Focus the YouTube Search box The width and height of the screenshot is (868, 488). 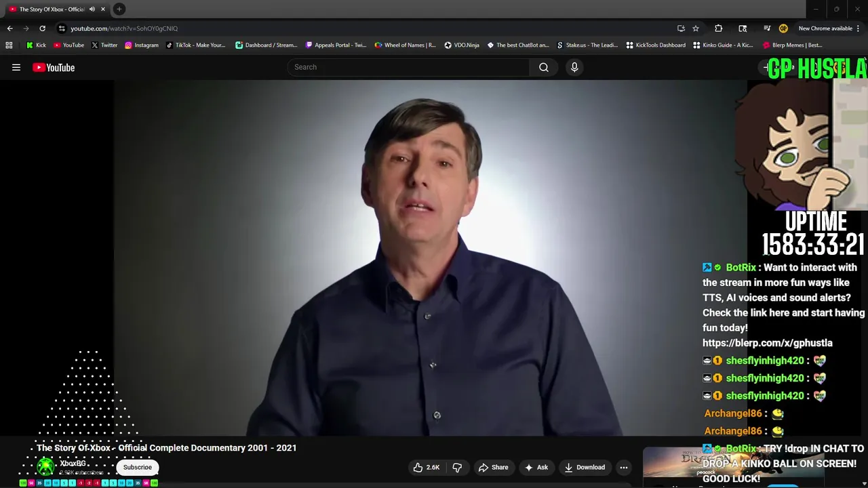[x=408, y=67]
